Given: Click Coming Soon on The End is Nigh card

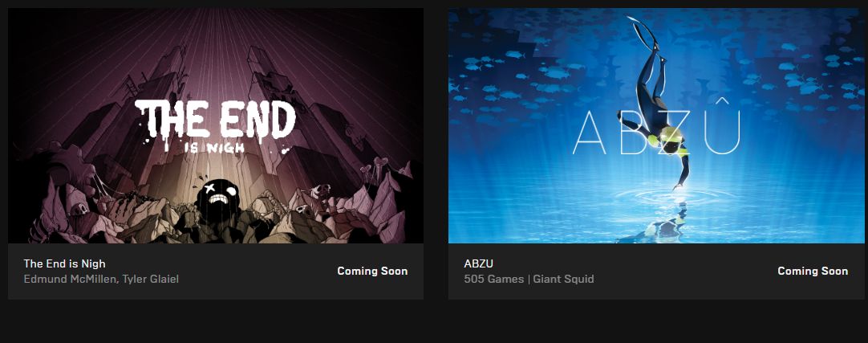Looking at the screenshot, I should 372,271.
